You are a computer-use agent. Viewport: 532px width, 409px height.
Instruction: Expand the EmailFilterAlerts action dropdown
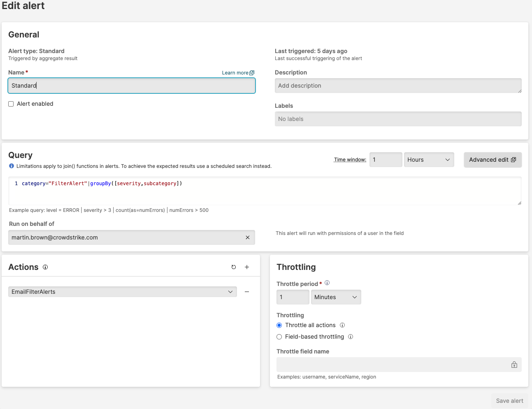(x=122, y=292)
